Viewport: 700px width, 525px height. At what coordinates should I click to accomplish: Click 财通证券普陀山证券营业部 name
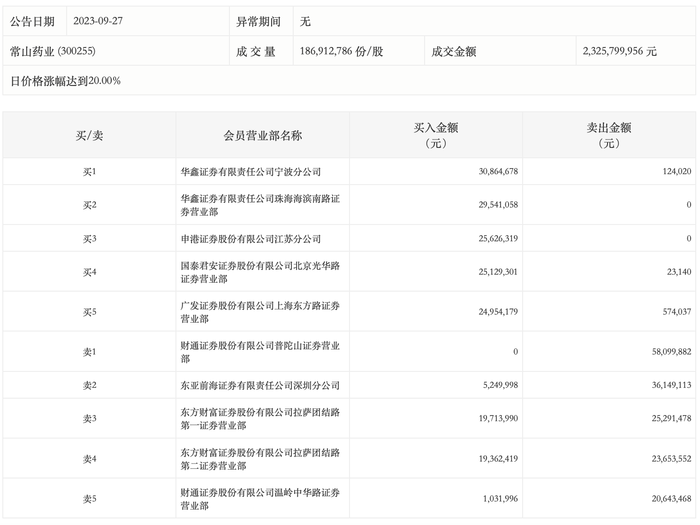point(260,352)
